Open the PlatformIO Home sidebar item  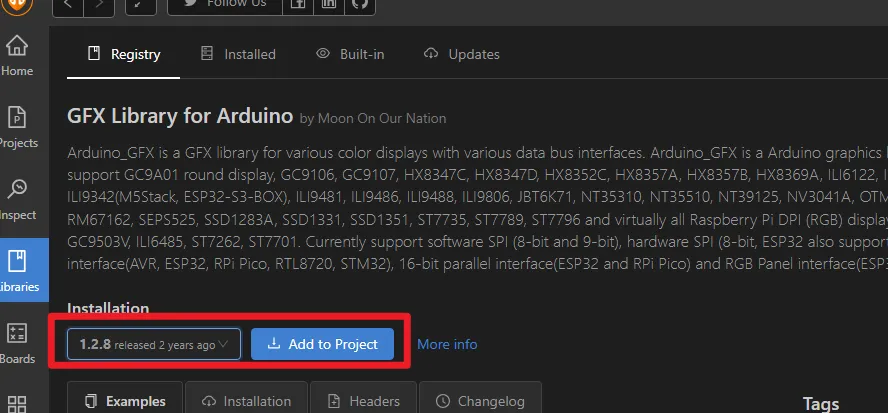(17, 56)
